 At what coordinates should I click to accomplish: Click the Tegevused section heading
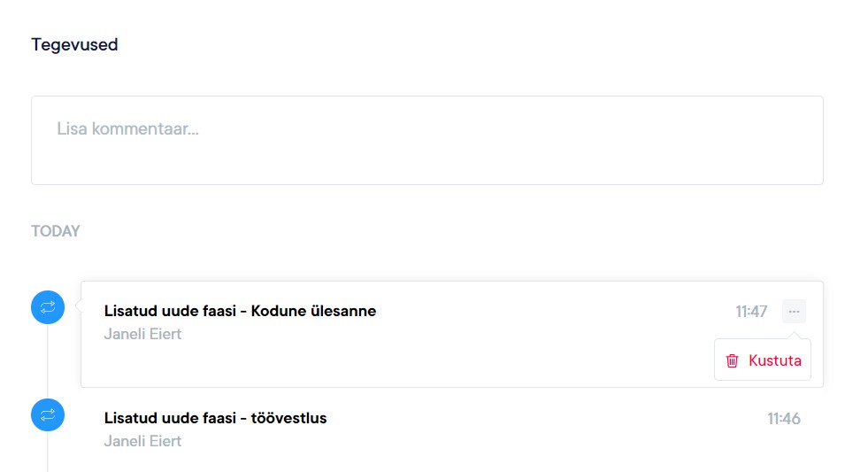point(74,44)
